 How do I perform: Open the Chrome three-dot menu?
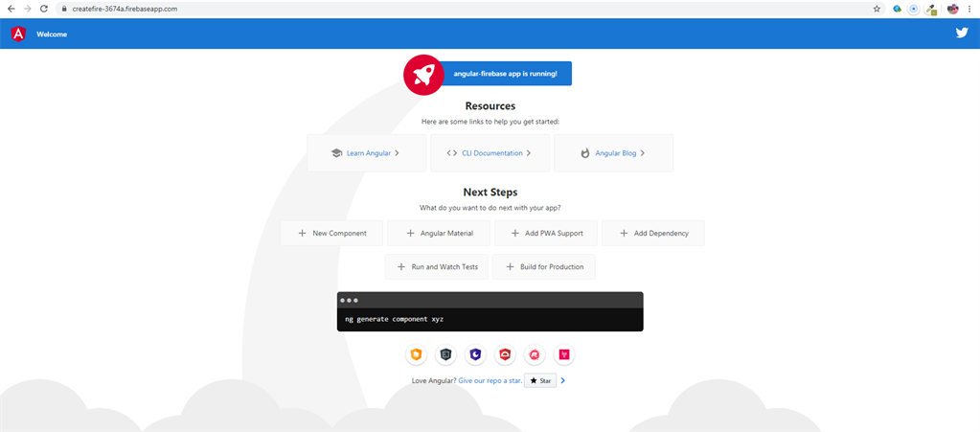969,9
